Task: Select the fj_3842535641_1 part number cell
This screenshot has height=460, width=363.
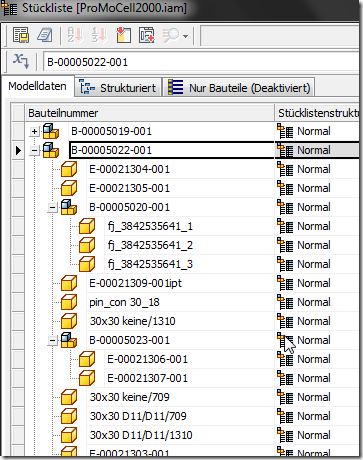Action: (189, 226)
